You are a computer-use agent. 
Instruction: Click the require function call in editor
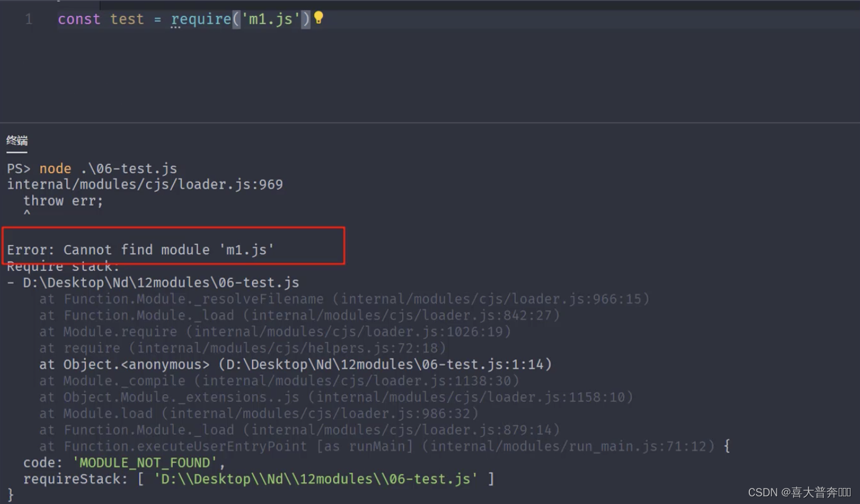[x=201, y=20]
